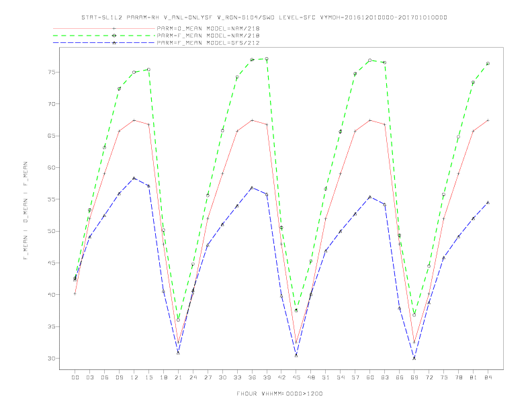Click the green dashed line sample in legend
This screenshot has height=411, width=532.
[104, 36]
